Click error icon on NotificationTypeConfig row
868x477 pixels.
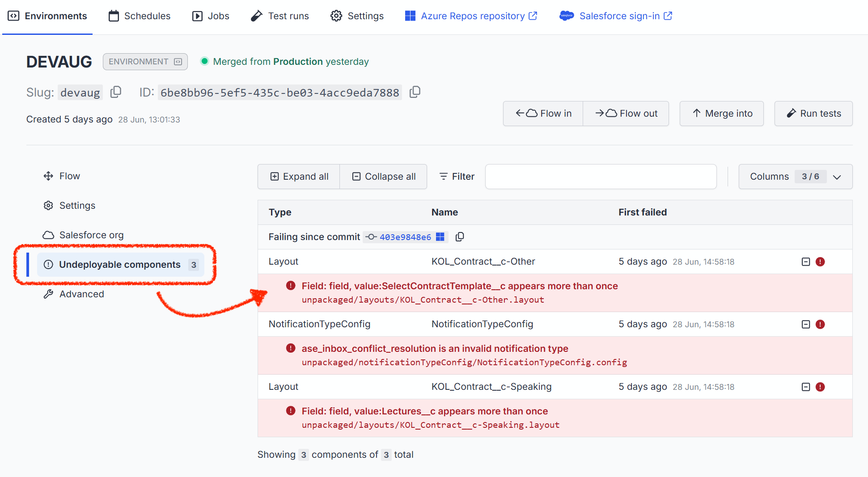pyautogui.click(x=820, y=325)
